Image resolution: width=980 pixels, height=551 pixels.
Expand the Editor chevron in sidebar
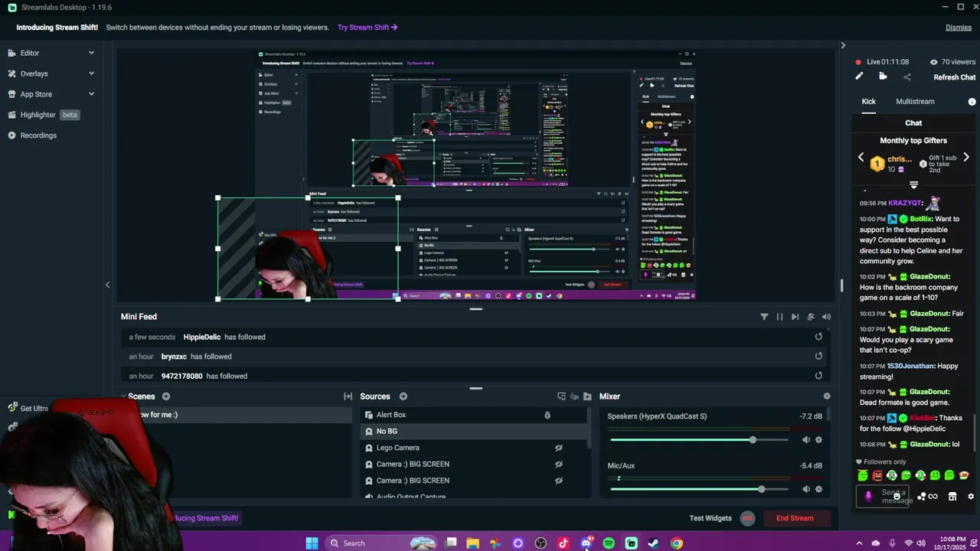(x=91, y=53)
